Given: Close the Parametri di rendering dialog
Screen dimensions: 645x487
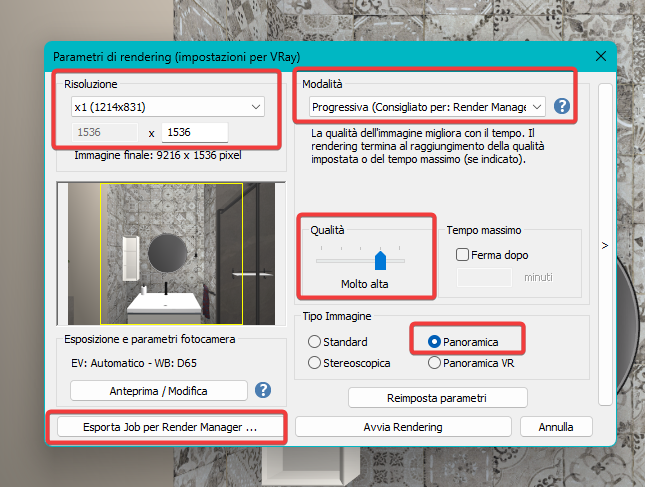Looking at the screenshot, I should [601, 56].
